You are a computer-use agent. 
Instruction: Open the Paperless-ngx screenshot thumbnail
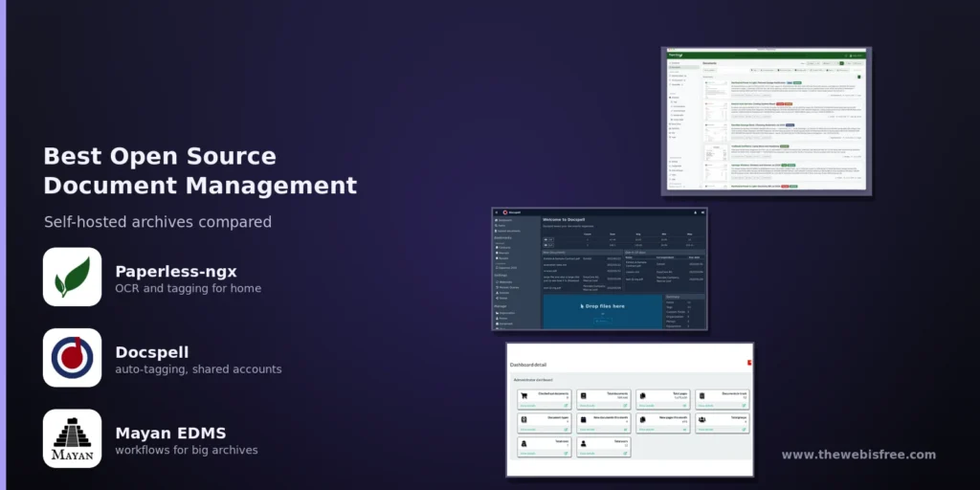[767, 122]
